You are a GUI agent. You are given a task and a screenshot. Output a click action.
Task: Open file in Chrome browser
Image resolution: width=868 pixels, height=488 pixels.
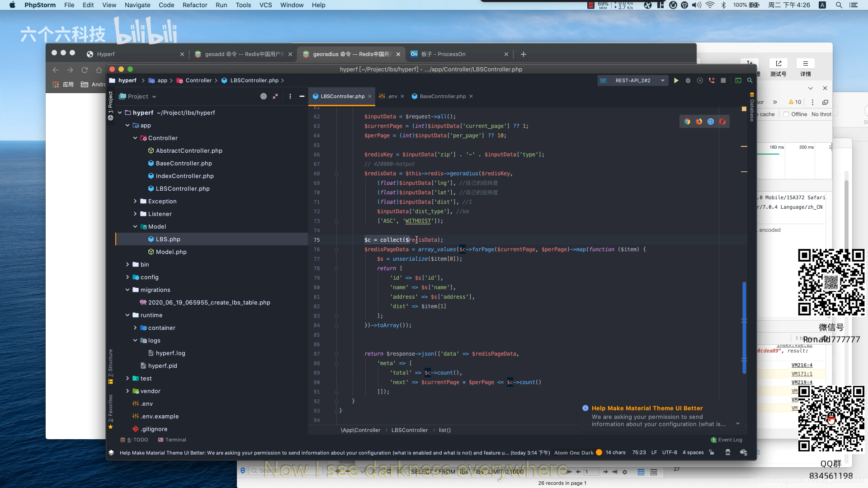687,122
